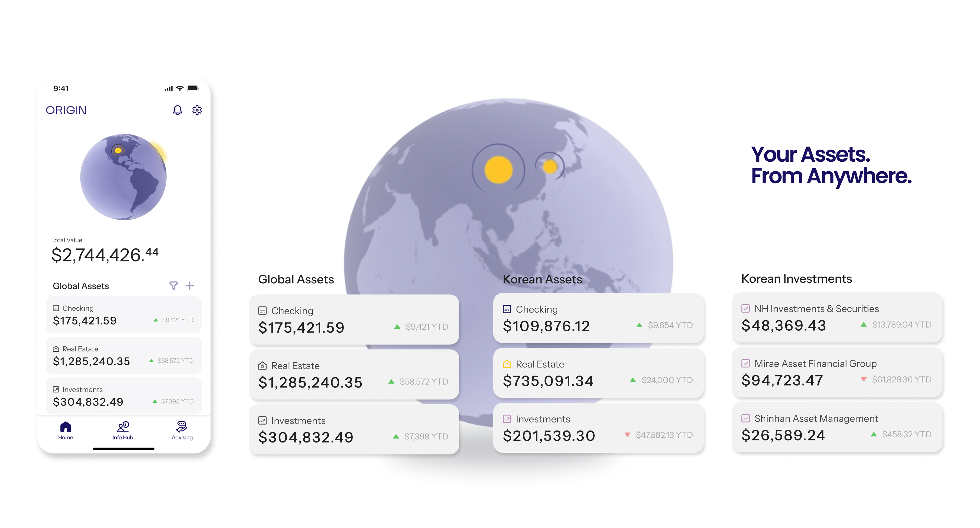Select the large yellow globe marker
This screenshot has height=528, width=980.
(x=498, y=170)
